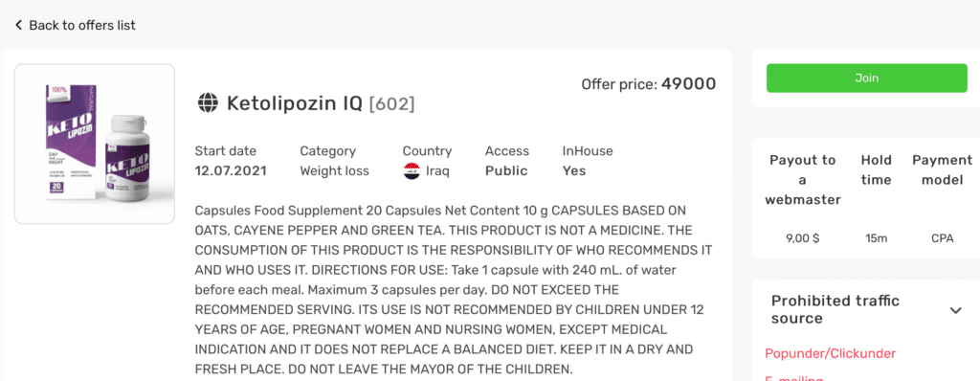Click the Offer price 49000 value
The width and height of the screenshot is (980, 381).
(689, 84)
